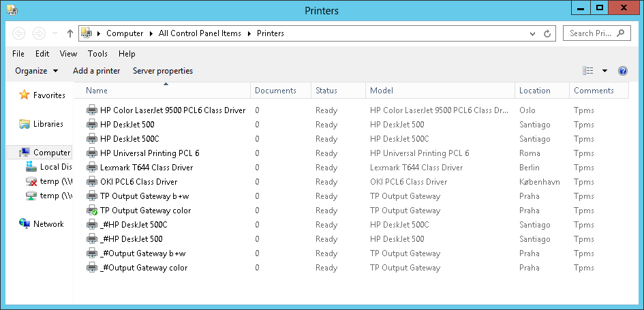Screen dimensions: 644x310
Task: Click the 'OKI PCL6 Class Driver' name text
Action: coord(139,182)
